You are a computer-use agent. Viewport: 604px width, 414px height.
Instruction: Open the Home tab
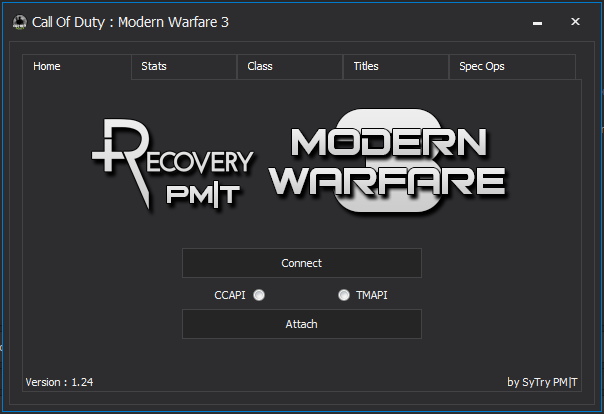[77, 67]
